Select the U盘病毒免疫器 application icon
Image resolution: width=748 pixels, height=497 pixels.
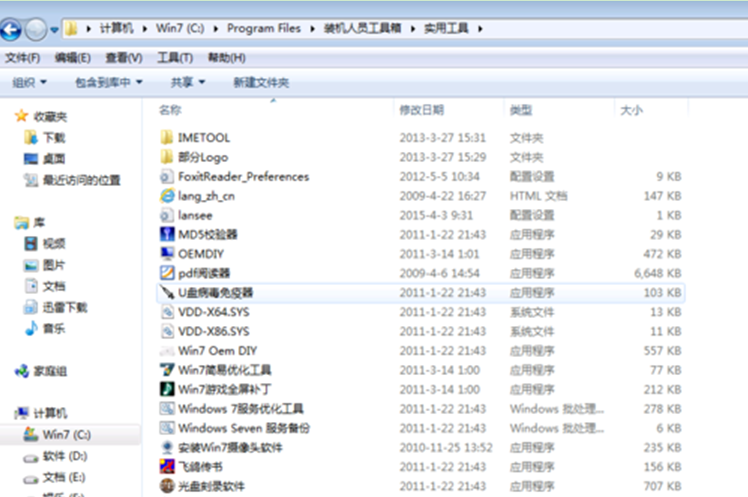tap(166, 292)
